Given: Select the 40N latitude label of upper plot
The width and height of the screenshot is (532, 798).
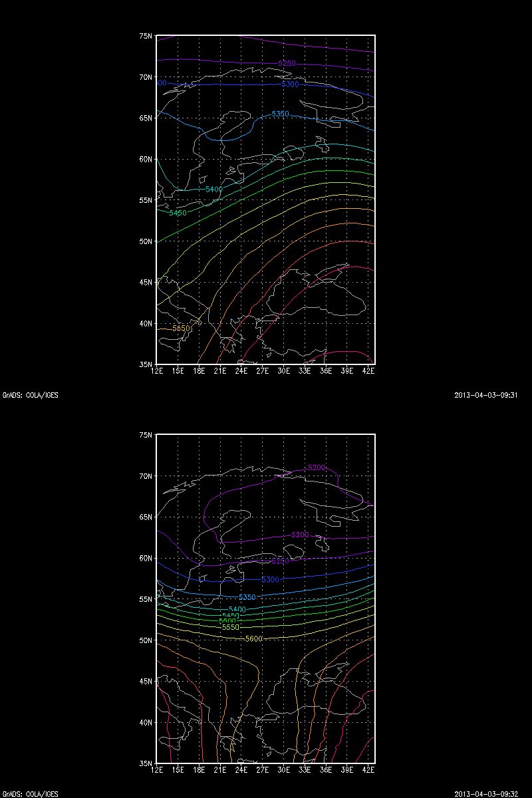Looking at the screenshot, I should (147, 323).
